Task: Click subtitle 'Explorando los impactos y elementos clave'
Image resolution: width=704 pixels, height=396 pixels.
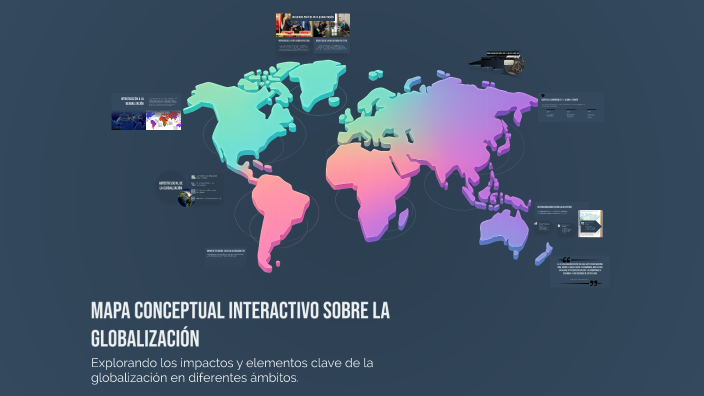Action: (232, 370)
